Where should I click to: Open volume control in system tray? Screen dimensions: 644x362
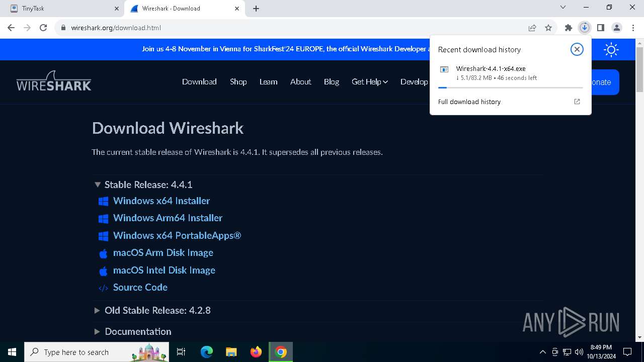(x=579, y=352)
